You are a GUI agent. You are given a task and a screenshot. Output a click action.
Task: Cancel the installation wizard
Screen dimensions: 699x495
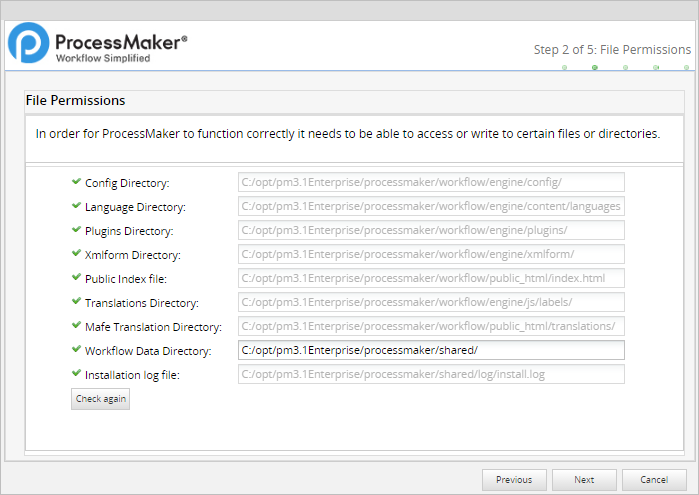click(x=654, y=480)
